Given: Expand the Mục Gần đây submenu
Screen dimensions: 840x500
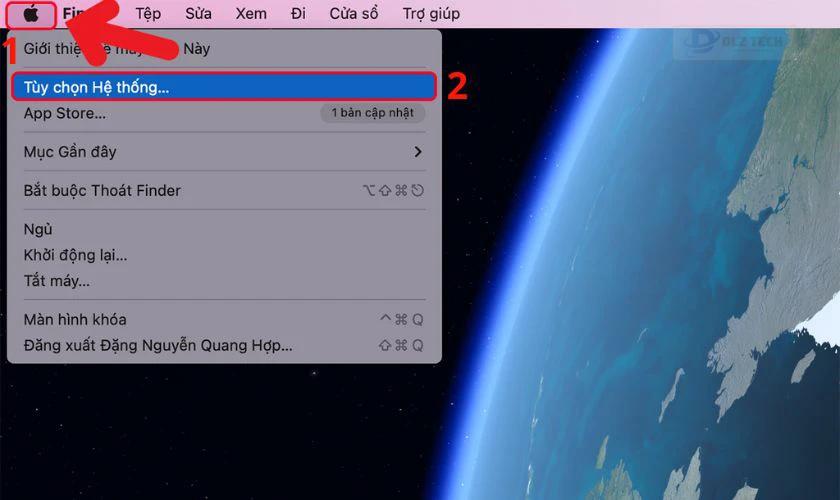Looking at the screenshot, I should point(224,152).
